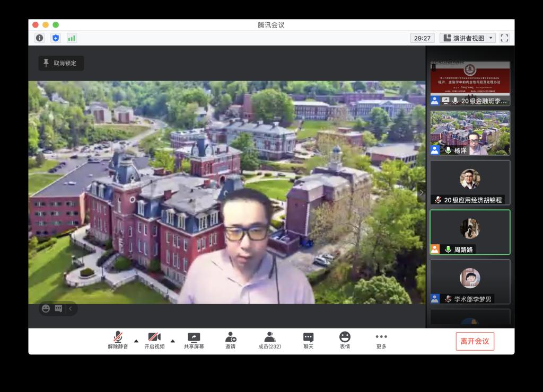Unmute microphone with 解除静音

[118, 340]
